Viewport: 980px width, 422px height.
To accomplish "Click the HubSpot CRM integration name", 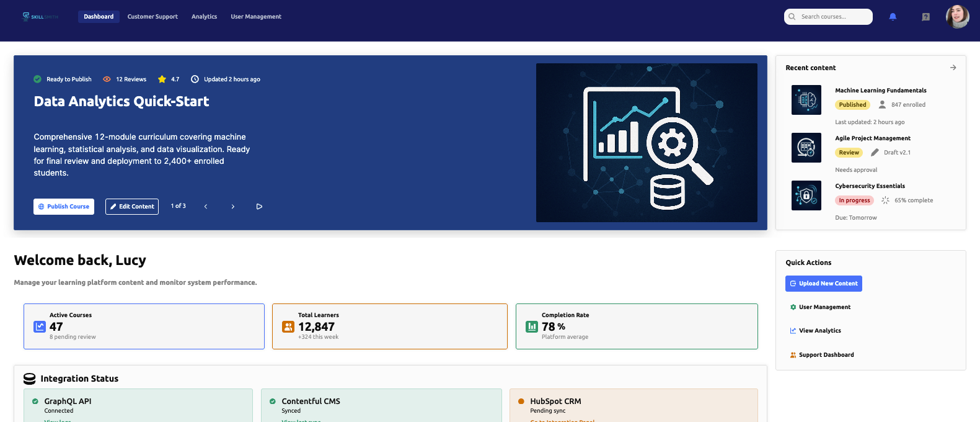I will point(555,402).
